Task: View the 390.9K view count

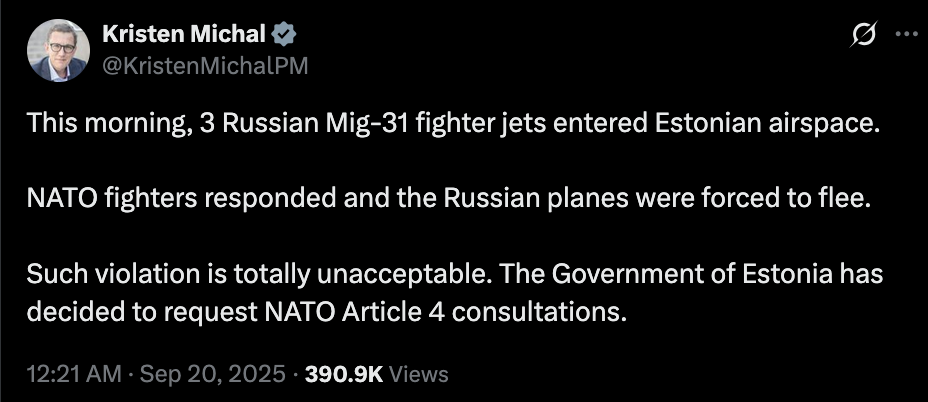Action: click(x=343, y=374)
